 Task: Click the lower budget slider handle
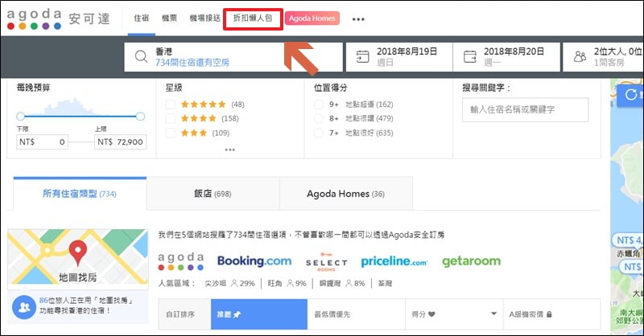pyautogui.click(x=21, y=116)
